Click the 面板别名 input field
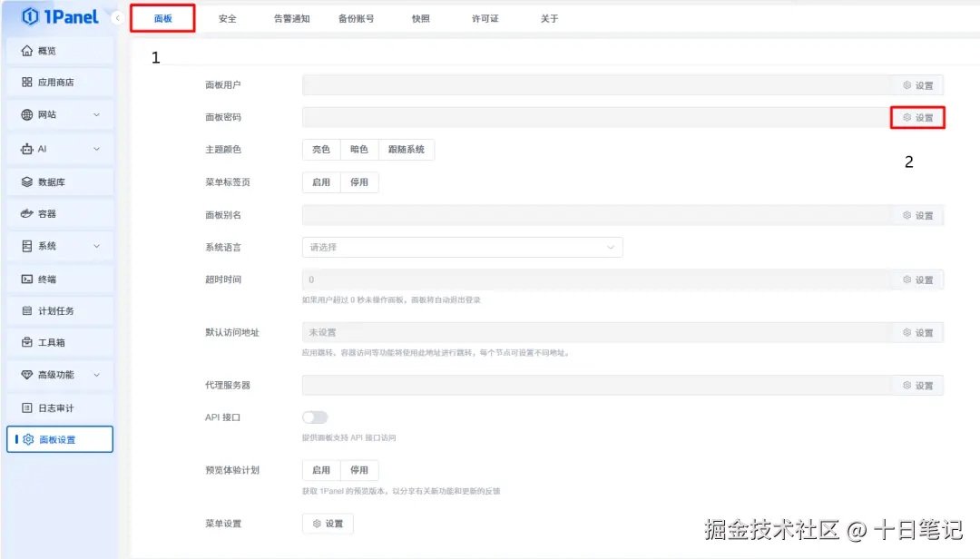Image resolution: width=980 pixels, height=559 pixels. click(597, 215)
